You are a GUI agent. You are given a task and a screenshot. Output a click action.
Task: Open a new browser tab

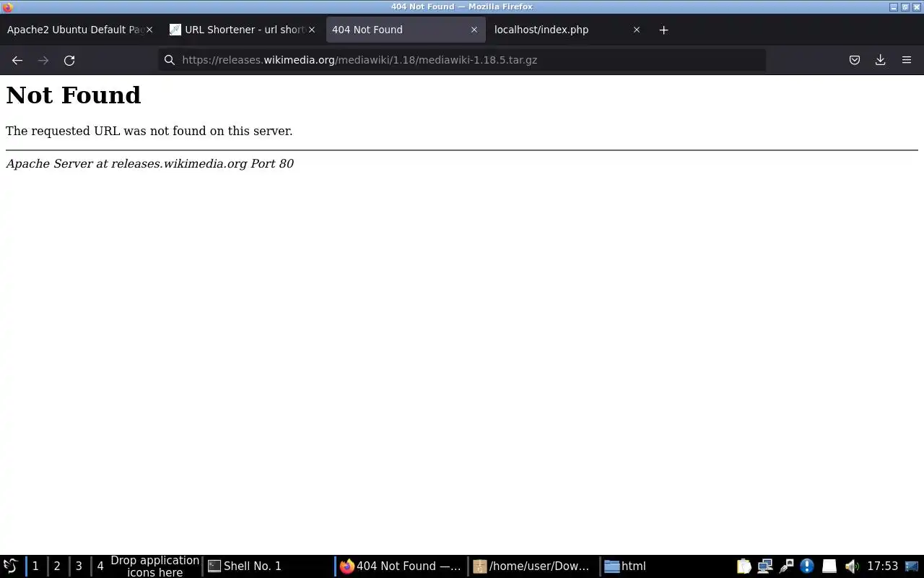coord(664,30)
